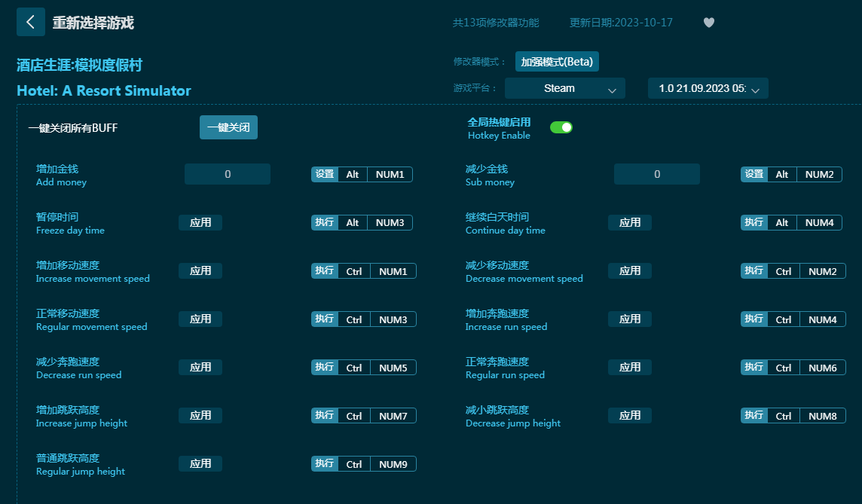Apply Increase jump height

[200, 416]
